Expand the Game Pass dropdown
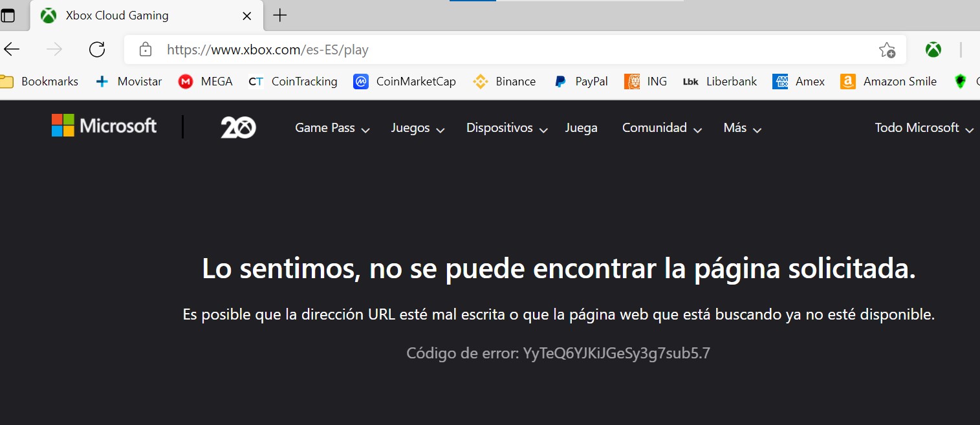This screenshot has width=980, height=425. point(332,128)
